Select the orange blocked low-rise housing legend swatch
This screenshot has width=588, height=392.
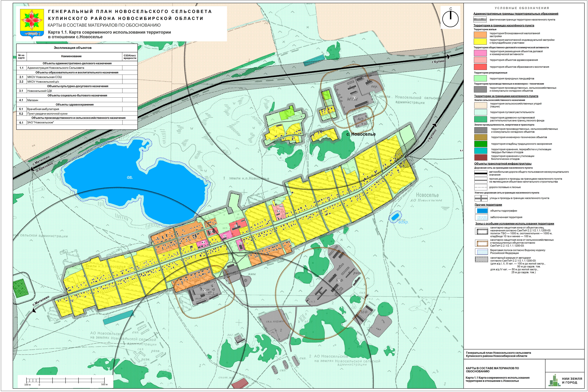click(x=480, y=35)
